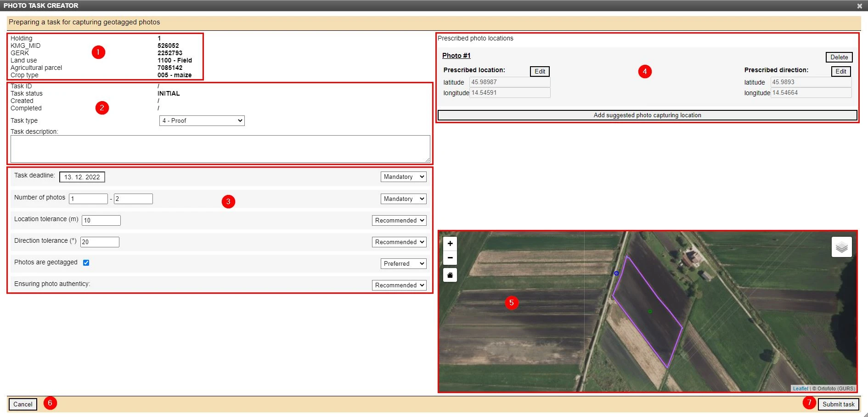This screenshot has width=868, height=417.
Task: Open the map layers control
Action: 841,247
